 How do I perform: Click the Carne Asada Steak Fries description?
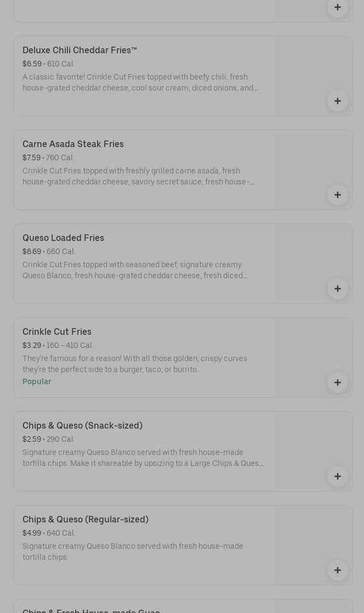pos(138,177)
